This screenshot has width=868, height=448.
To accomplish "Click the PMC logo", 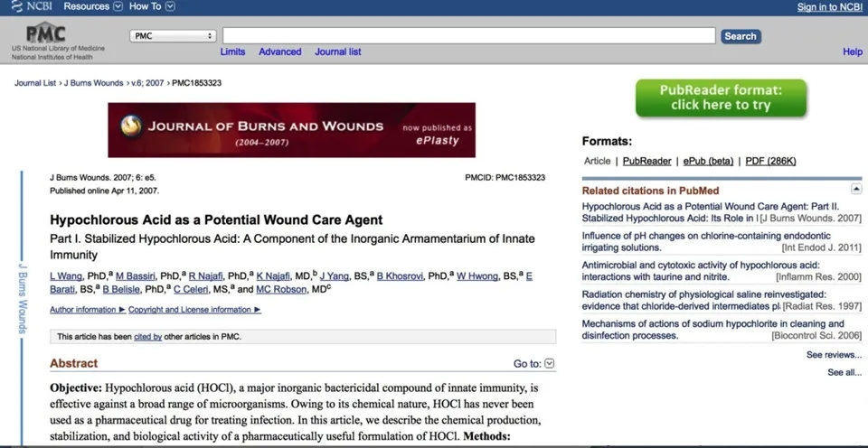I will click(x=45, y=33).
